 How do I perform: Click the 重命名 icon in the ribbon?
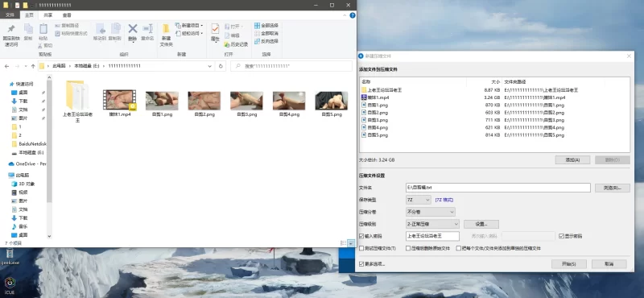pos(147,28)
